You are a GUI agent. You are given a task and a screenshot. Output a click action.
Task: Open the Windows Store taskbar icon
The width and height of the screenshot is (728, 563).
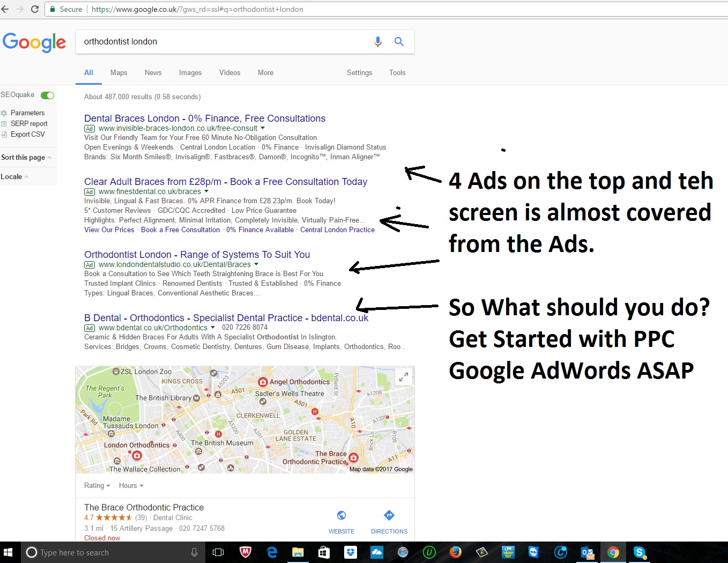(324, 552)
